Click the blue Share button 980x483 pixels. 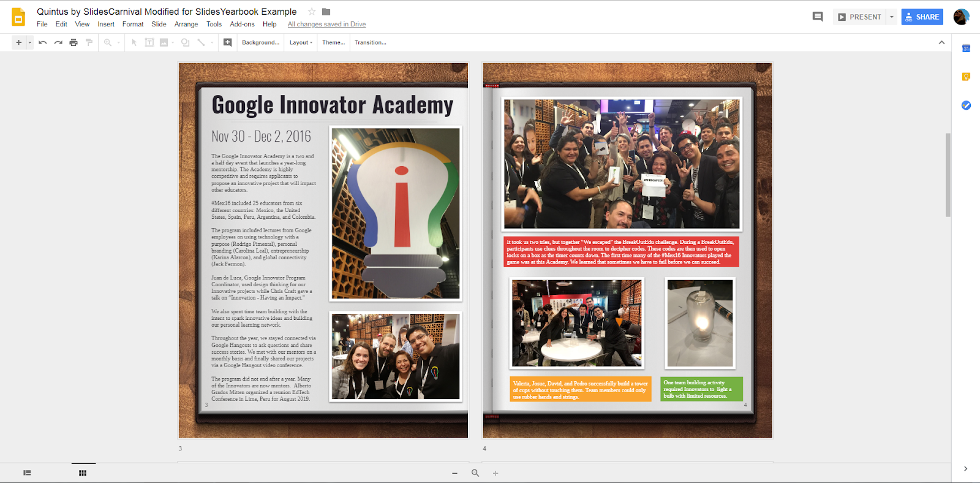pos(922,17)
